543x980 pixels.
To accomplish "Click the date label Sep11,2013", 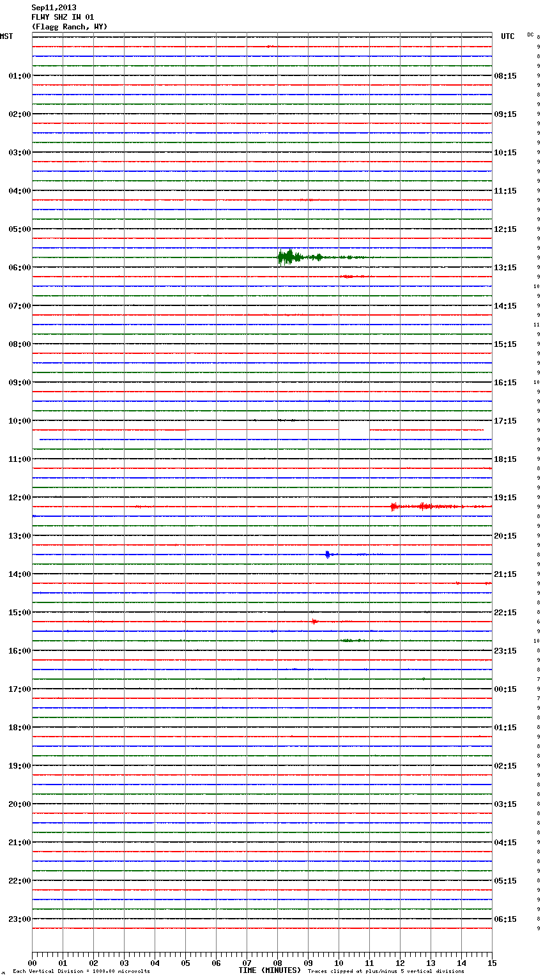I will point(54,8).
